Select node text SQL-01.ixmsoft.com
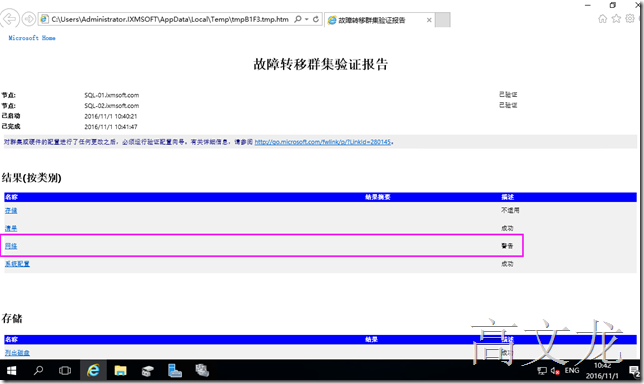The image size is (644, 384). (112, 95)
